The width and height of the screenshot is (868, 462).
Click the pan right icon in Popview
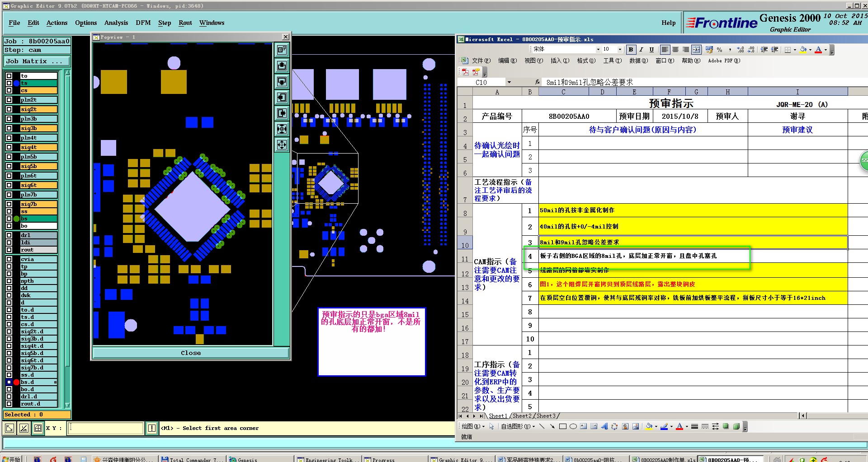282,113
